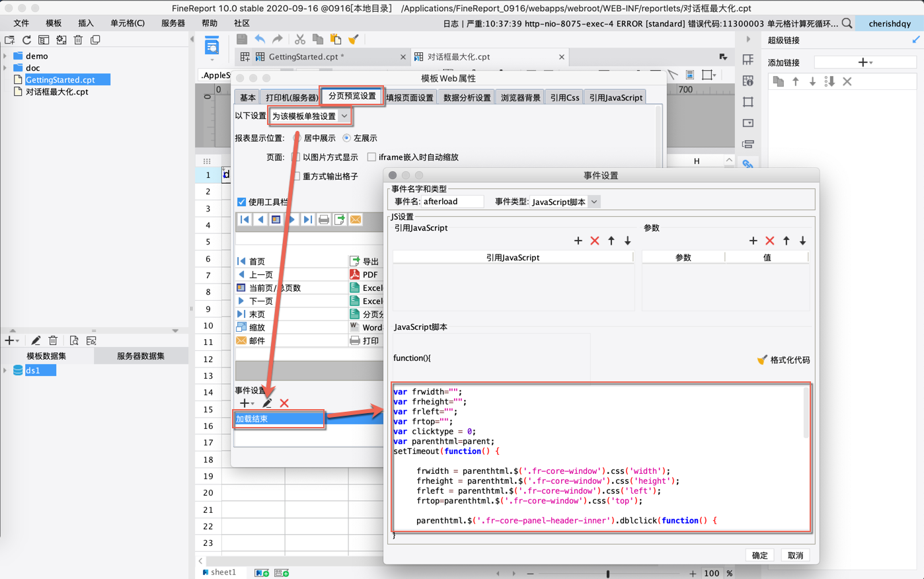Select the 居中展示 radio button
Screen dimensions: 924x579
(x=297, y=138)
